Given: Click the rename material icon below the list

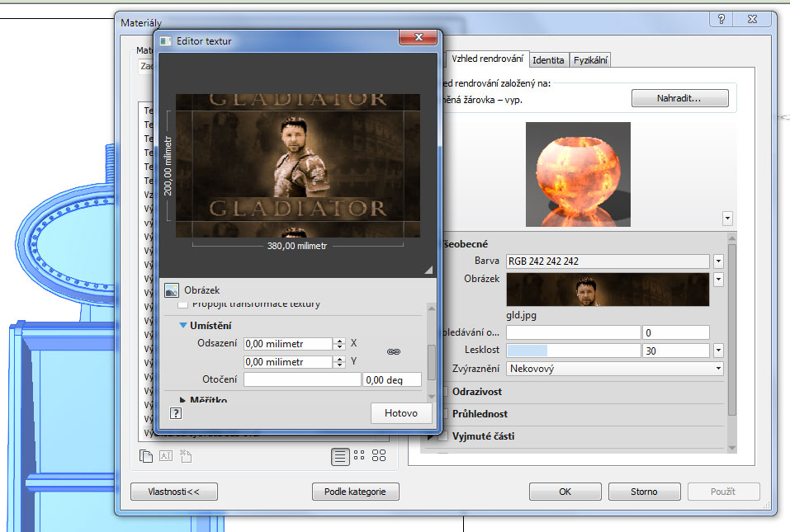Looking at the screenshot, I should pyautogui.click(x=165, y=455).
